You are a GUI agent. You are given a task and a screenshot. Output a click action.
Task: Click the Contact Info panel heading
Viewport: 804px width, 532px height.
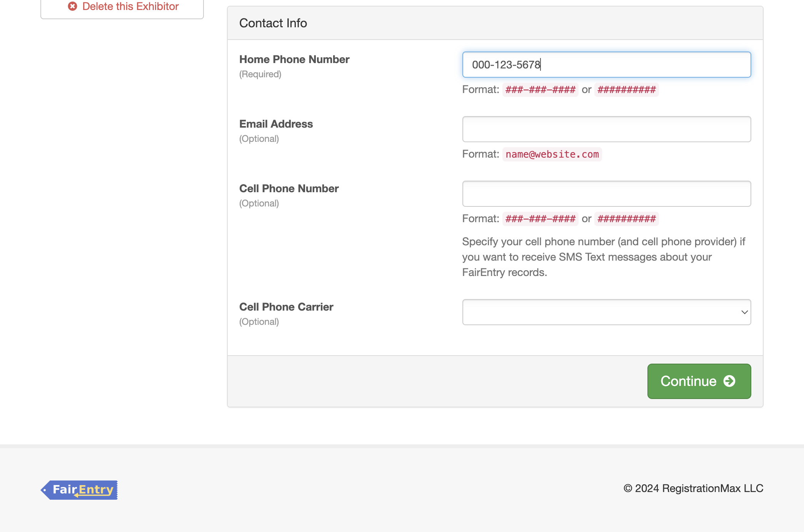pos(273,23)
